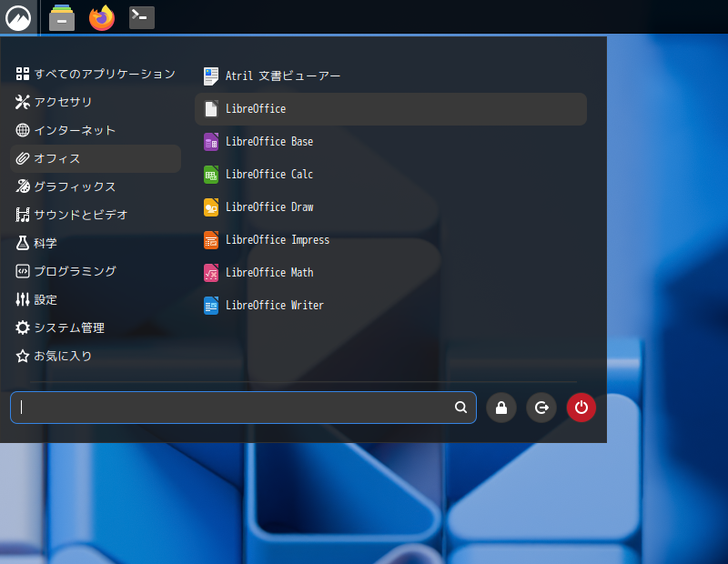Select サウンドとビデオ category
Image resolution: width=728 pixels, height=564 pixels.
[x=96, y=215]
